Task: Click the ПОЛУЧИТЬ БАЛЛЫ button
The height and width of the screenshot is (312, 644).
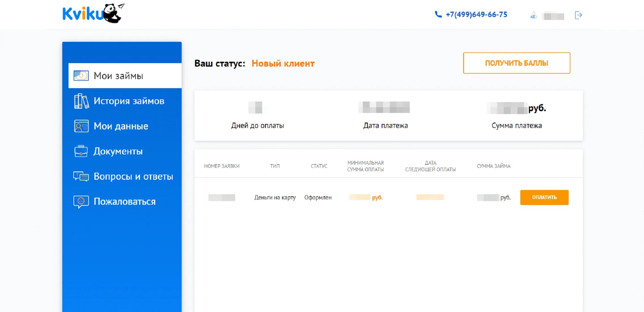Action: point(517,63)
